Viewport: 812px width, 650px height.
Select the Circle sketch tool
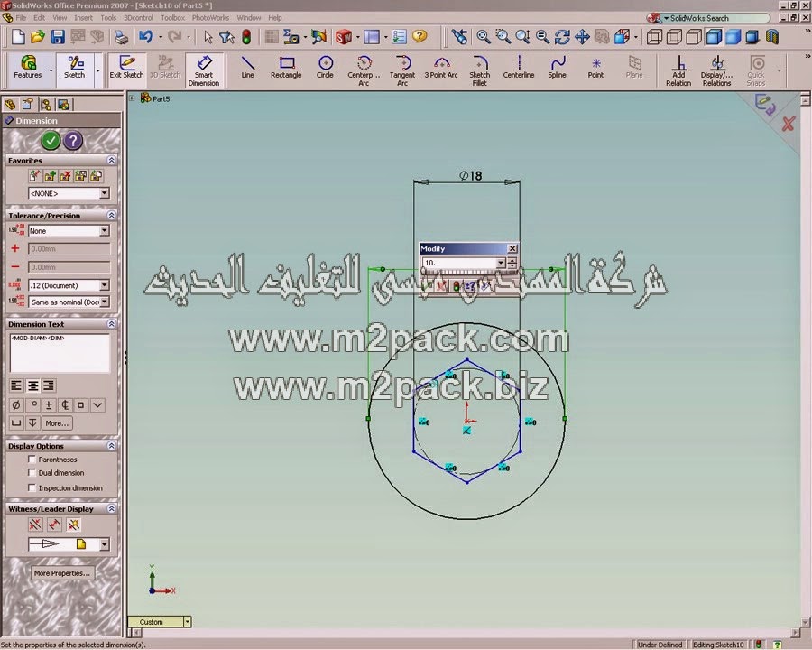(325, 69)
